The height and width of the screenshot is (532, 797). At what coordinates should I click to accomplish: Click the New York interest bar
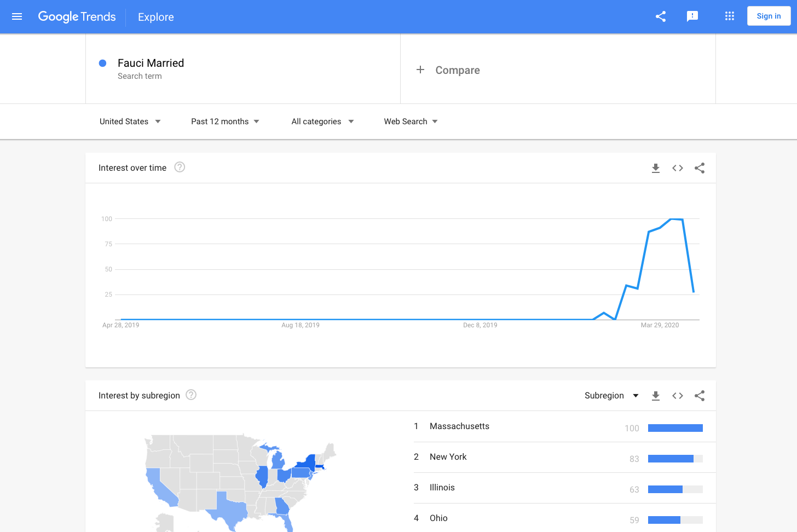coord(675,459)
